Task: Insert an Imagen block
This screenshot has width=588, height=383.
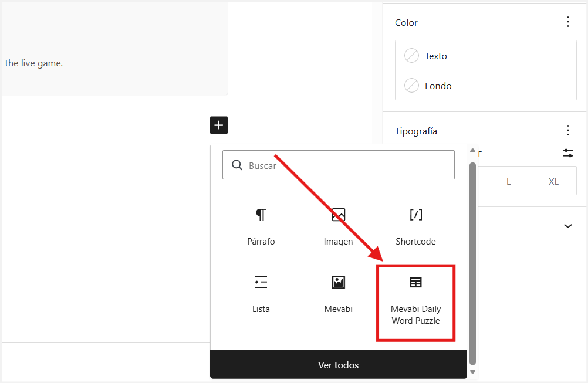Action: coord(338,227)
